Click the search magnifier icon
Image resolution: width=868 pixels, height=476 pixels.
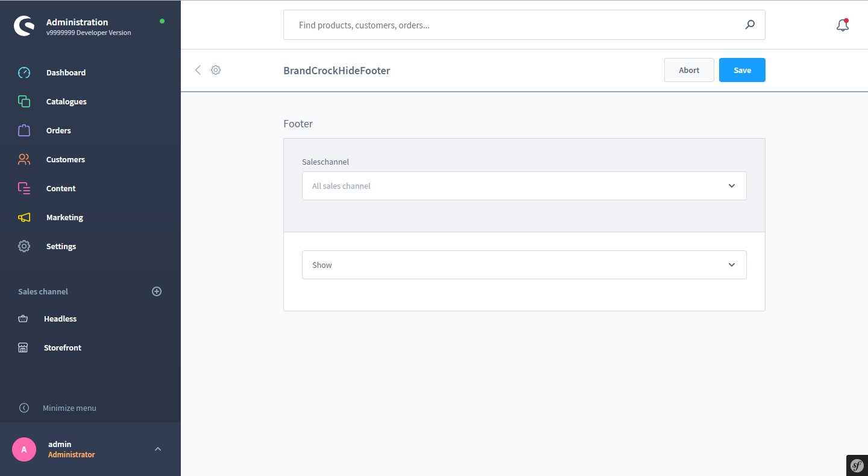click(x=750, y=25)
